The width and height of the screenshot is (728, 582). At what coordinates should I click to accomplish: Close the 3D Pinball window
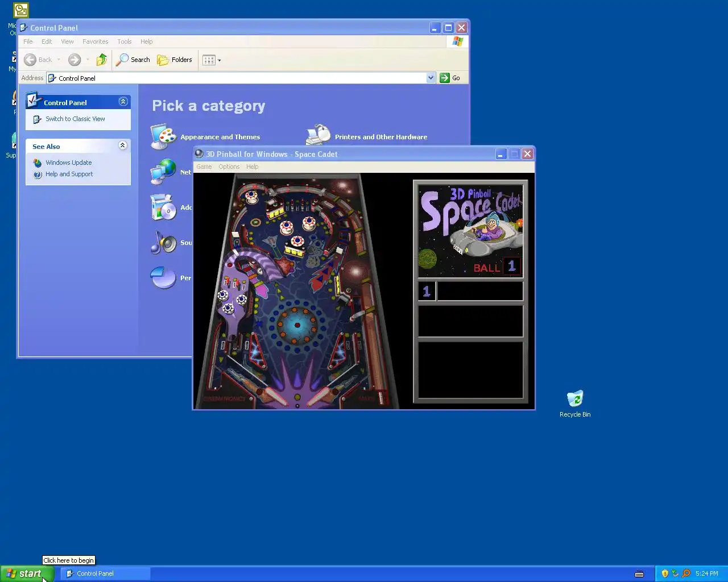pos(527,154)
